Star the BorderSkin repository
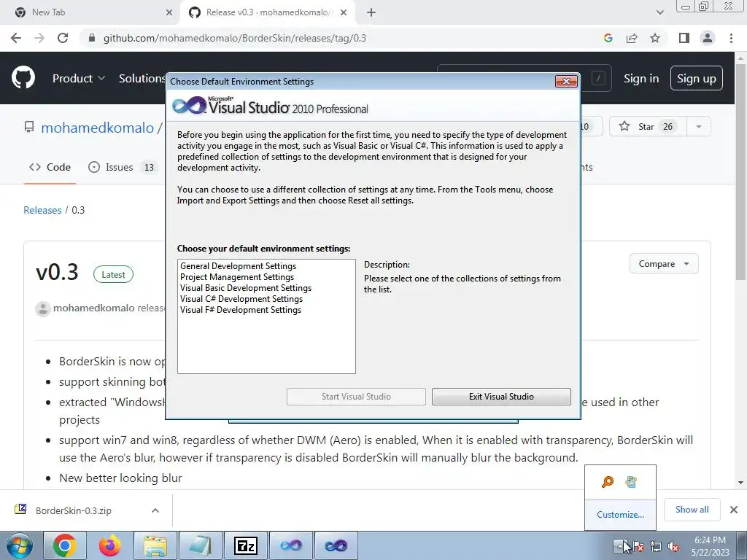 [x=648, y=127]
